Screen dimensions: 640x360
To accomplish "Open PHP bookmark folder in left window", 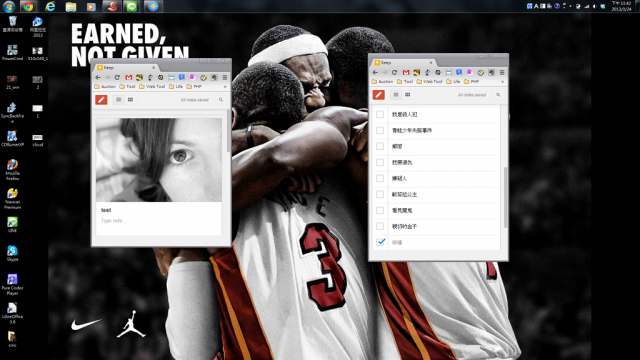I will click(194, 87).
